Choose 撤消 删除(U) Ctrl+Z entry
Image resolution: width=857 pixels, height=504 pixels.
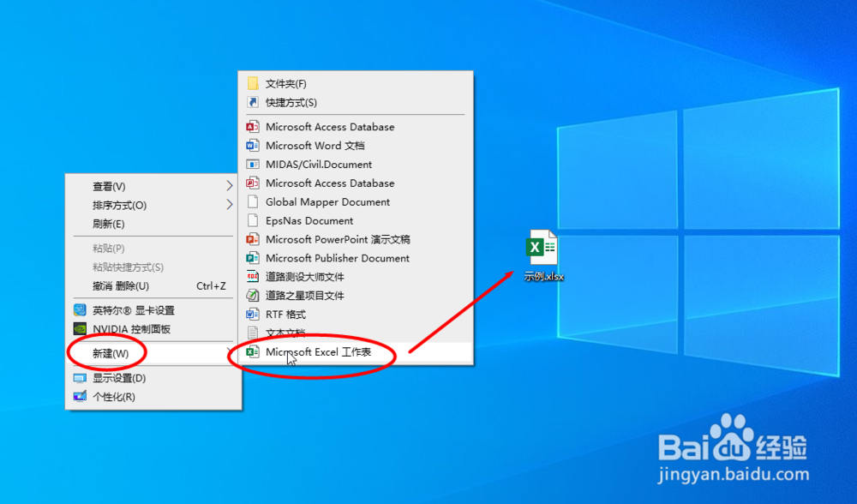point(153,286)
